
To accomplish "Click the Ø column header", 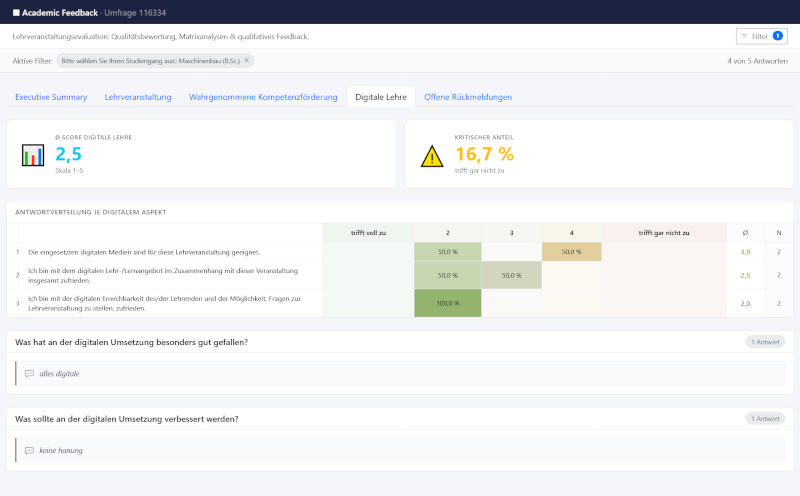I will [x=745, y=233].
